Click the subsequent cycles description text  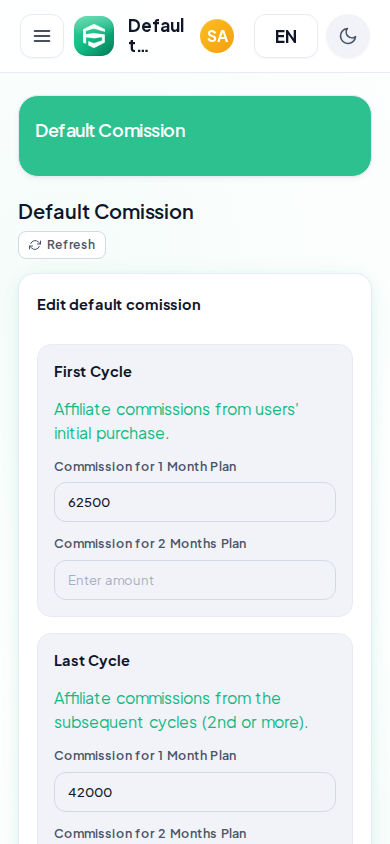[181, 711]
